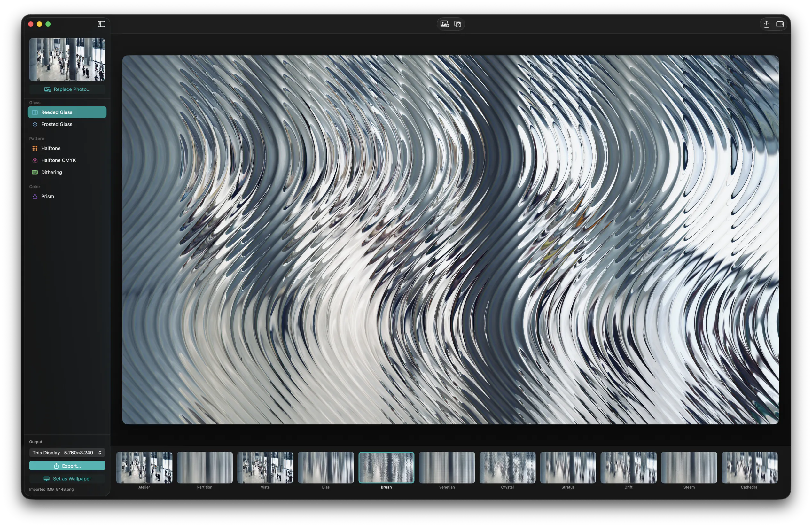
Task: Click the red close window button
Action: [31, 24]
